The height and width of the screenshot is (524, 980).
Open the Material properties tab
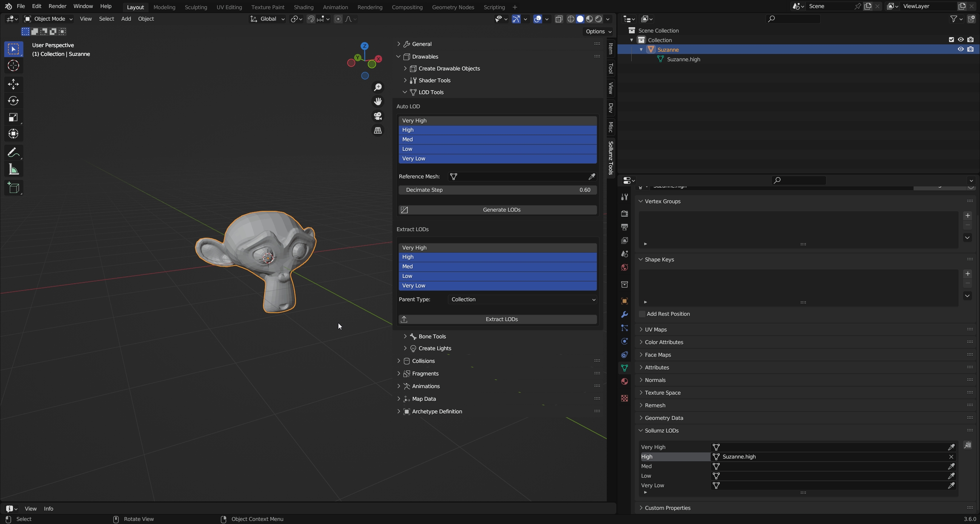(x=624, y=382)
